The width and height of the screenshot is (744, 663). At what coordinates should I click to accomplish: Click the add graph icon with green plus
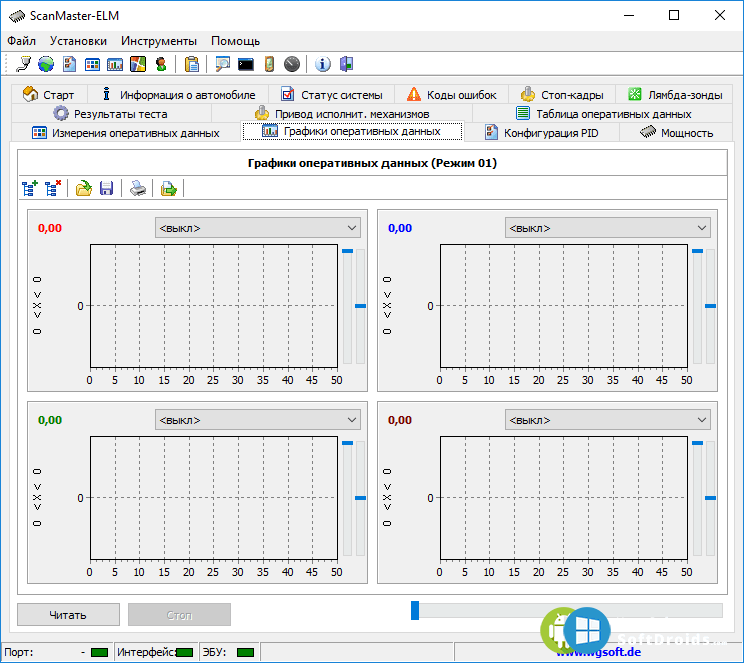click(x=30, y=188)
